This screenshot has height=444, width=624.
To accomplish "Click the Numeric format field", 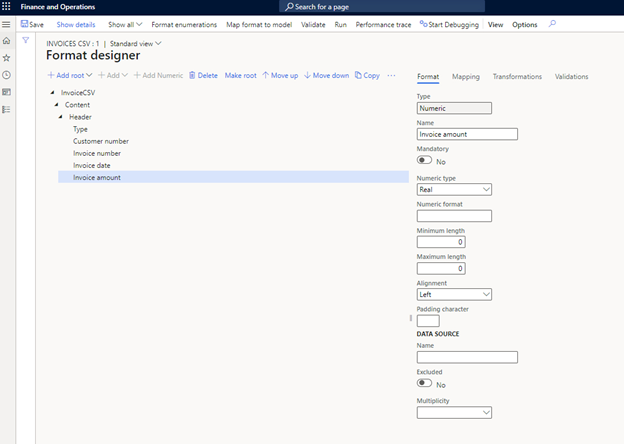I will click(x=454, y=216).
